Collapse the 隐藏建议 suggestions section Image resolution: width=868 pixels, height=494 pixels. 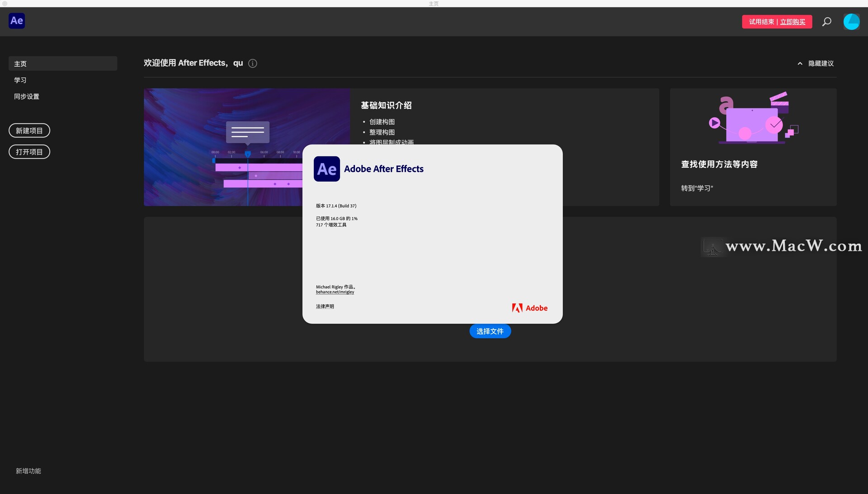[x=821, y=63]
